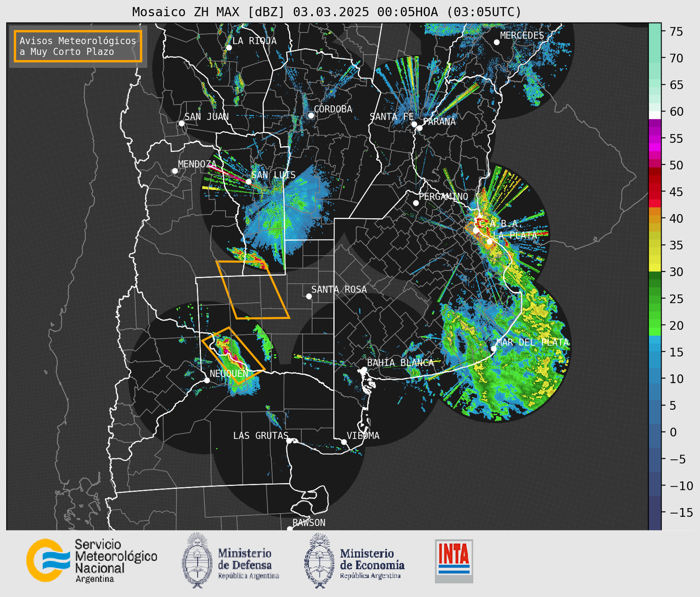Click the −15 tick label on colorbar
700x597 pixels.
[681, 512]
